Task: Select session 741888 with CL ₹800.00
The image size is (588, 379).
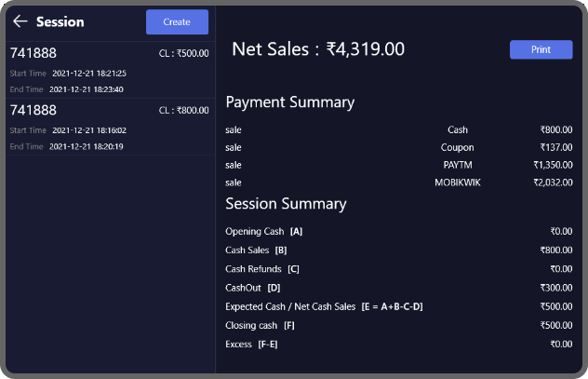Action: 108,127
